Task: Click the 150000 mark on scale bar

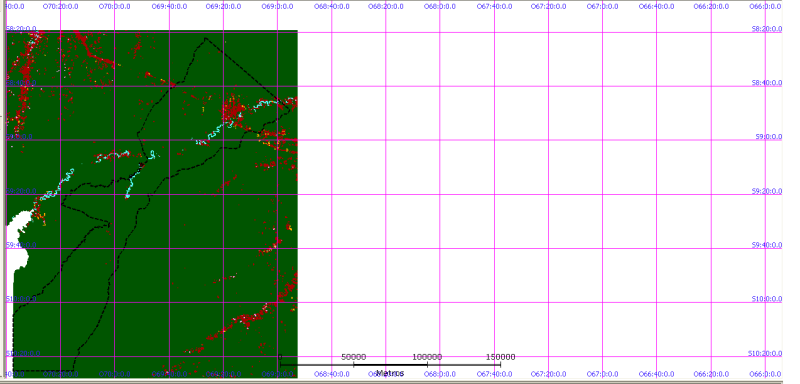Action: [500, 357]
